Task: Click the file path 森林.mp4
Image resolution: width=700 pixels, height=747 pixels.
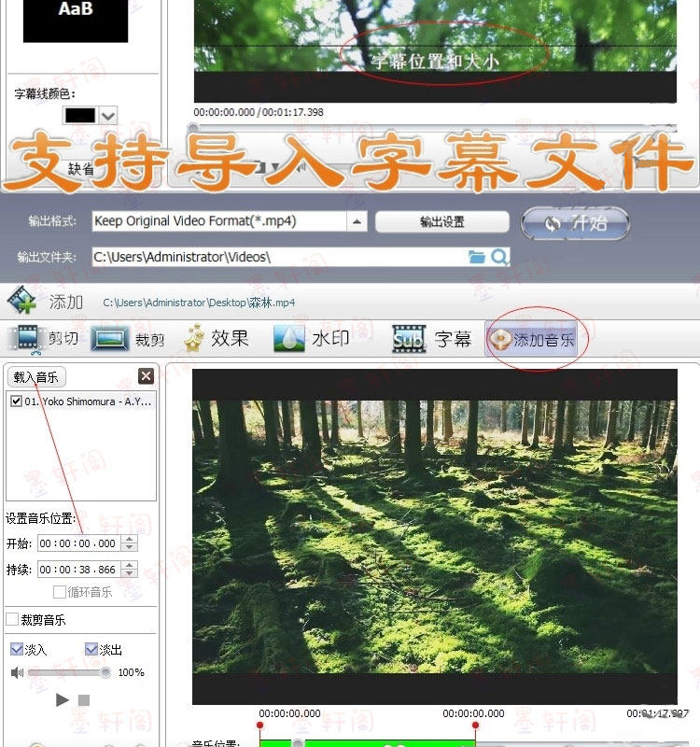Action: point(199,303)
